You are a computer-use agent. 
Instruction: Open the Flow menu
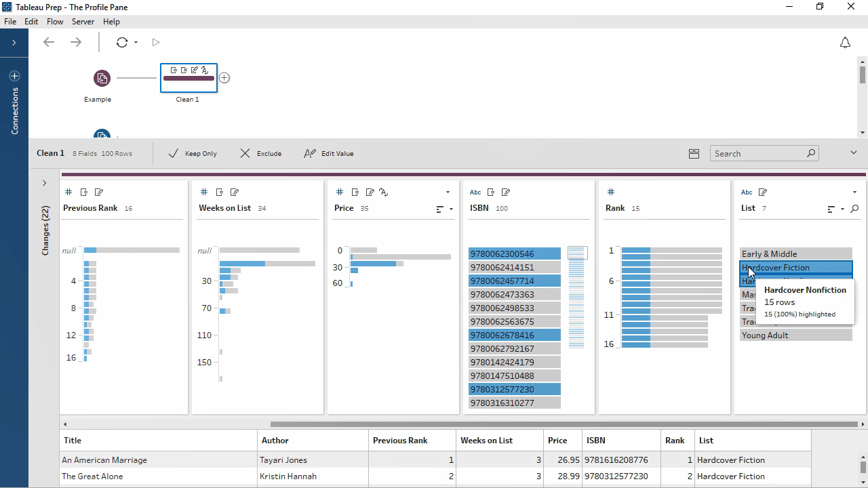click(x=55, y=22)
